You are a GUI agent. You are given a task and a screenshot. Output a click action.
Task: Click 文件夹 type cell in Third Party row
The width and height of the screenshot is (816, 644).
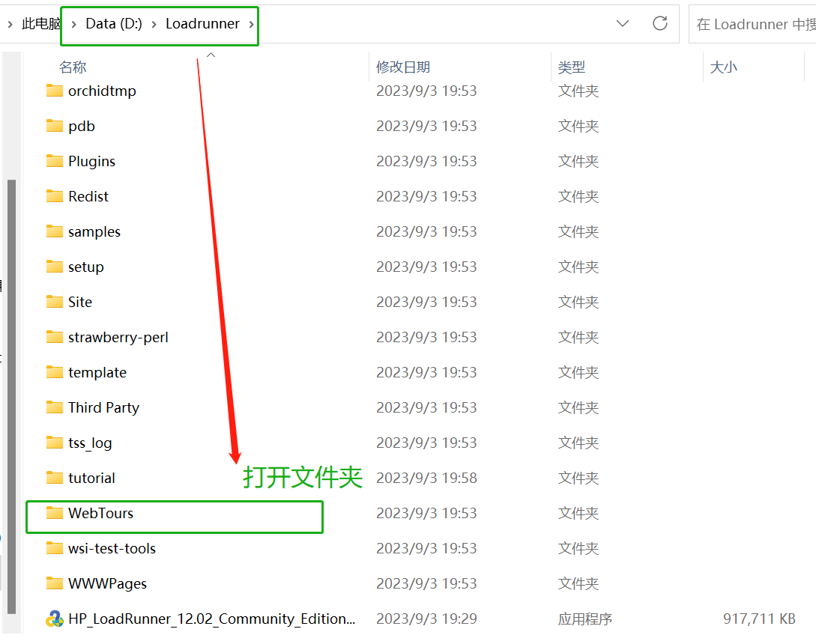point(578,407)
